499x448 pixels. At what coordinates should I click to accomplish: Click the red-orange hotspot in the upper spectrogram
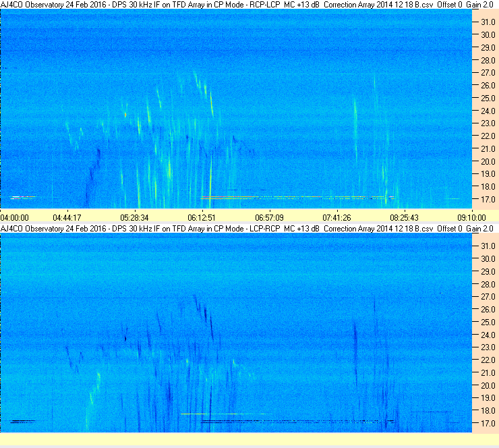tap(125, 115)
